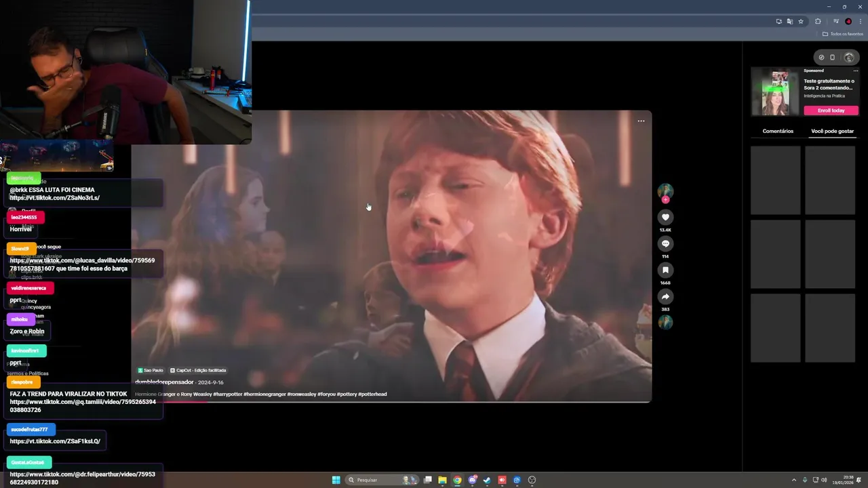Click the Chrome translate page icon
This screenshot has width=868, height=488.
click(789, 22)
